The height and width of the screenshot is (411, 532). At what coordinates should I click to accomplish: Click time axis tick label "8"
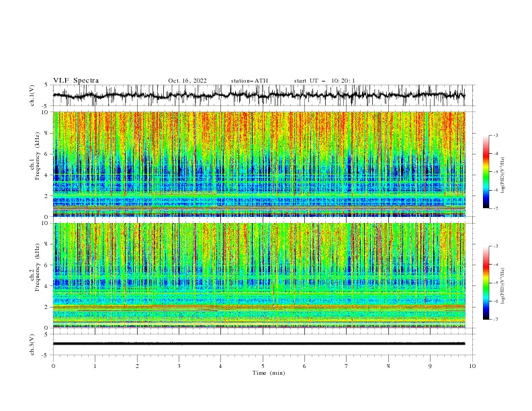tap(388, 366)
